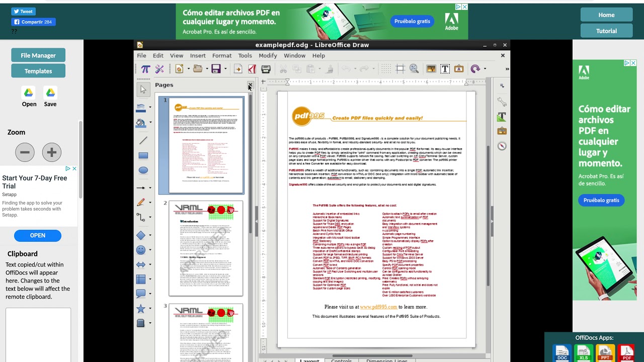Viewport: 644px width, 362px height.
Task: Open the Fill Color dropdown arrow
Action: (150, 122)
